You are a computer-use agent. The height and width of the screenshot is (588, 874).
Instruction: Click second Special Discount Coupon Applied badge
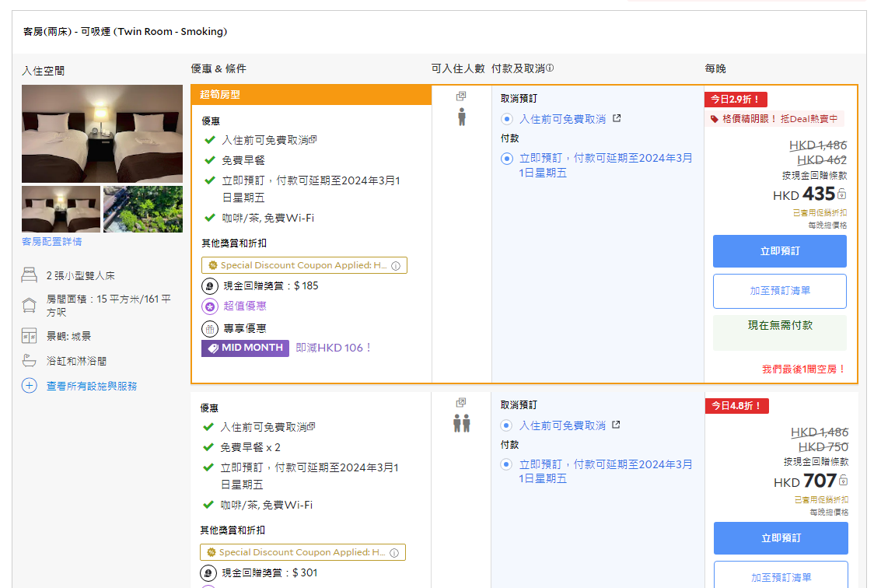pyautogui.click(x=302, y=552)
